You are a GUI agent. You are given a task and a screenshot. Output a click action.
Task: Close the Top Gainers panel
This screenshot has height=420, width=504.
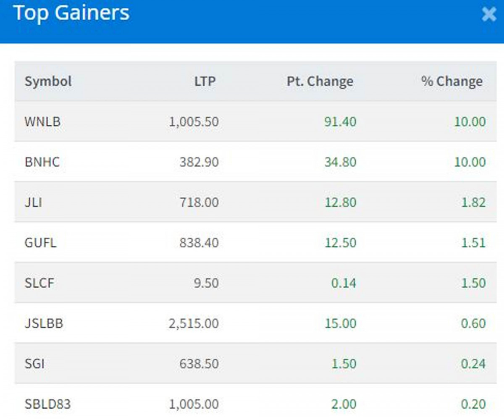(489, 14)
